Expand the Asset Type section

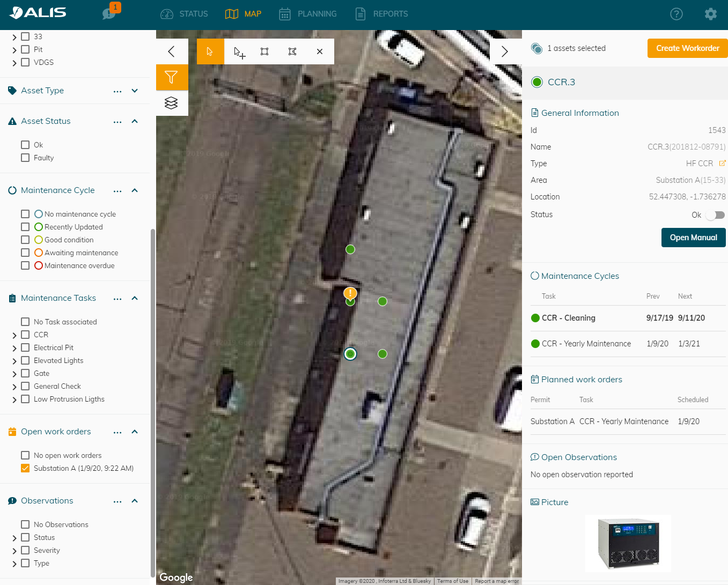135,91
